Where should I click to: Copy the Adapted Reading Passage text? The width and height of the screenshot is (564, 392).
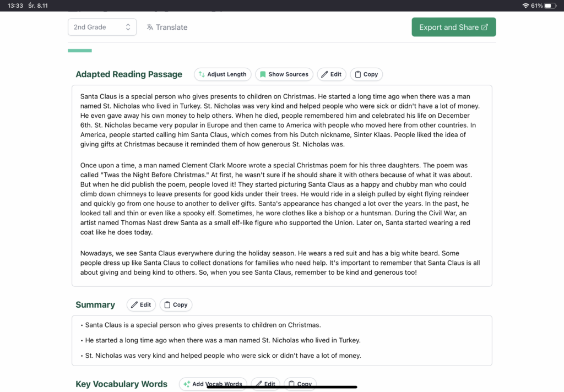point(366,74)
